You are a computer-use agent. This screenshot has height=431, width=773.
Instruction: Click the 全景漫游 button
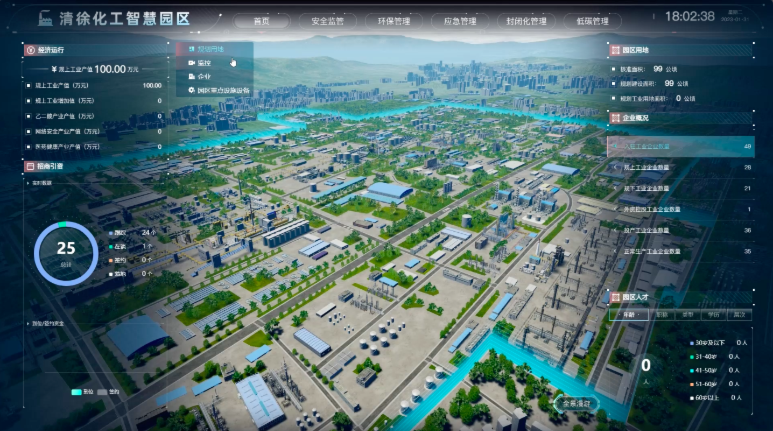tap(574, 404)
